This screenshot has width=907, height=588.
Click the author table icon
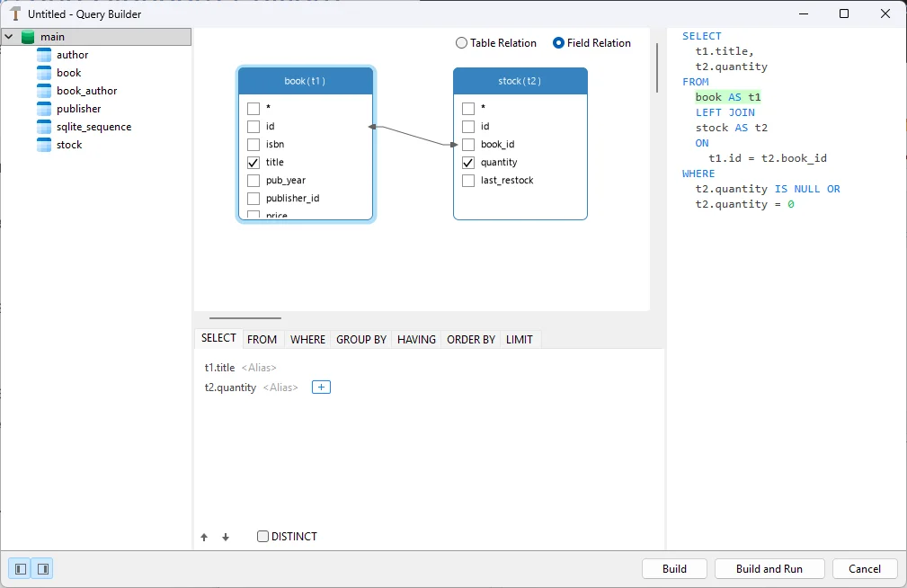[44, 55]
